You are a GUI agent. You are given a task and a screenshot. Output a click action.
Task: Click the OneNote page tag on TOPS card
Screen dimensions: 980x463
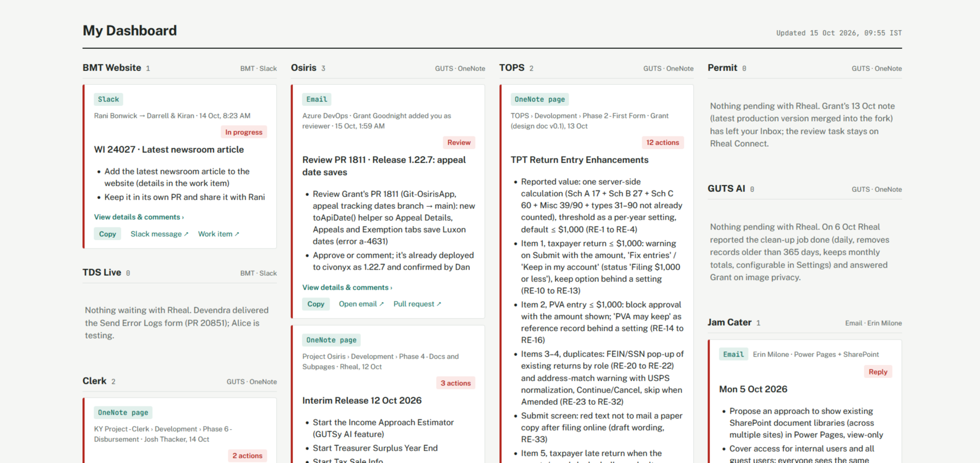pos(540,99)
